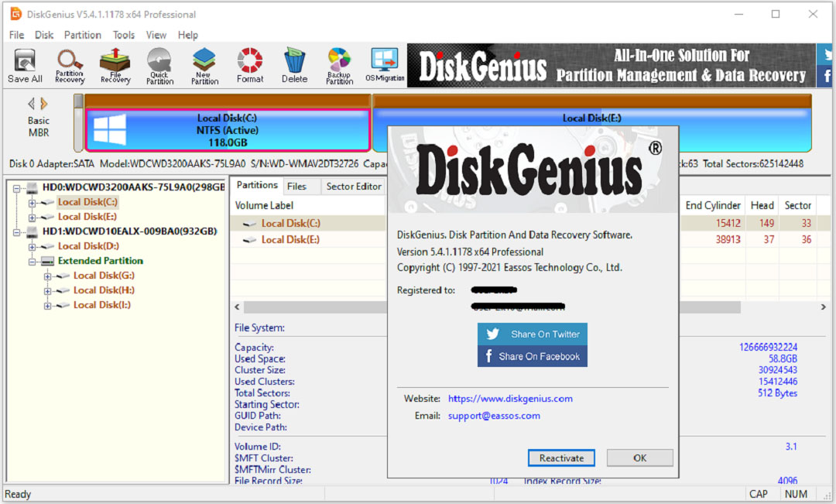
Task: Switch to the Sector Editor tab
Action: [x=354, y=186]
